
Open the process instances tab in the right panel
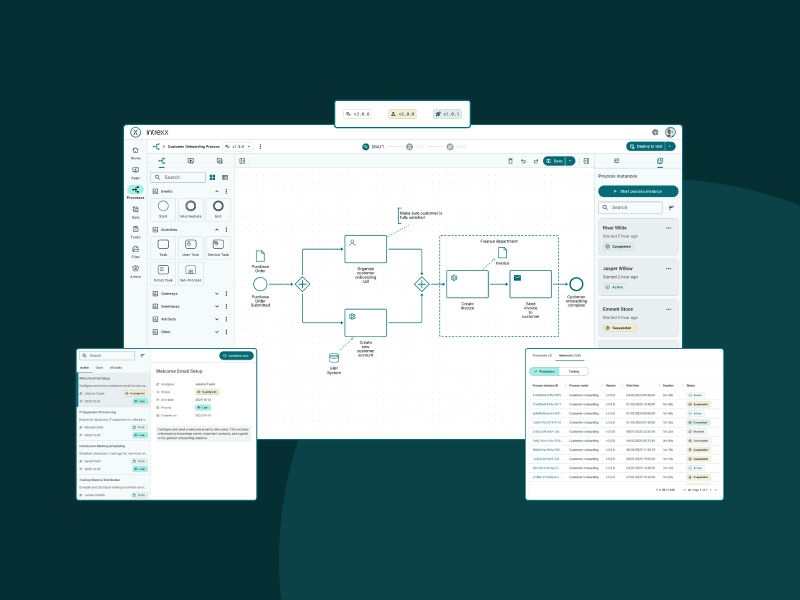pyautogui.click(x=659, y=160)
